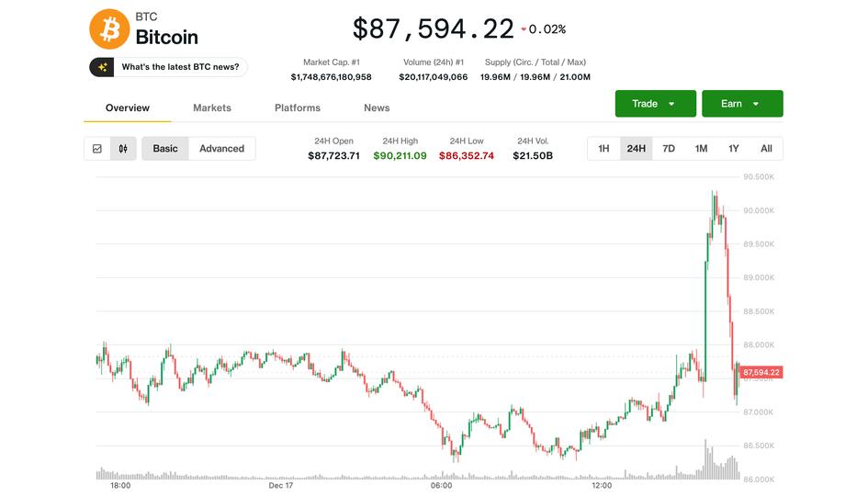Select the 1Y chart range
This screenshot has width=868, height=496.
[733, 149]
